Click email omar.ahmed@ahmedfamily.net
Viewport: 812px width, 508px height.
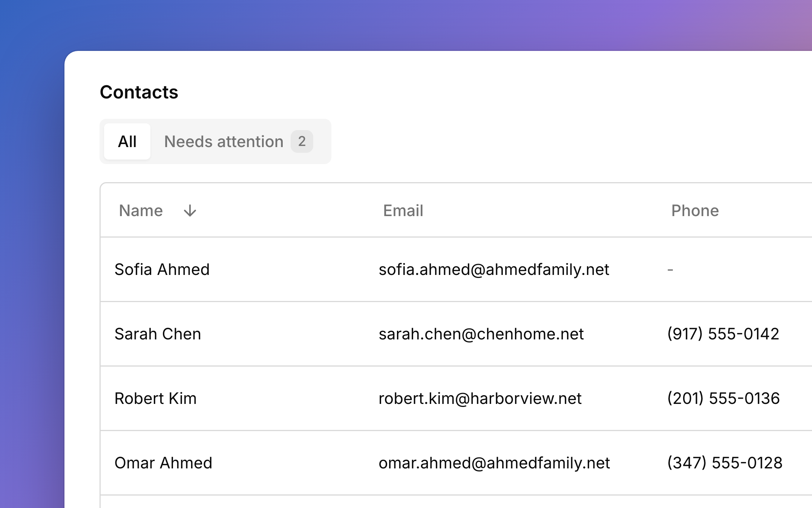click(x=494, y=463)
